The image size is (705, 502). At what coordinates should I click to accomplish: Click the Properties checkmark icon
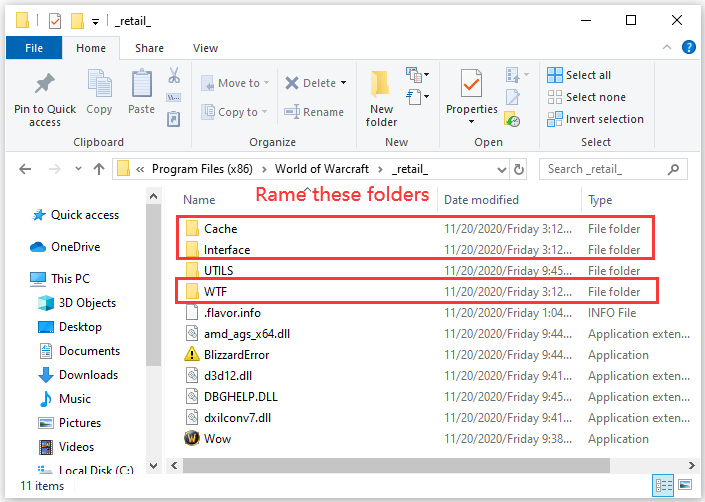[471, 84]
